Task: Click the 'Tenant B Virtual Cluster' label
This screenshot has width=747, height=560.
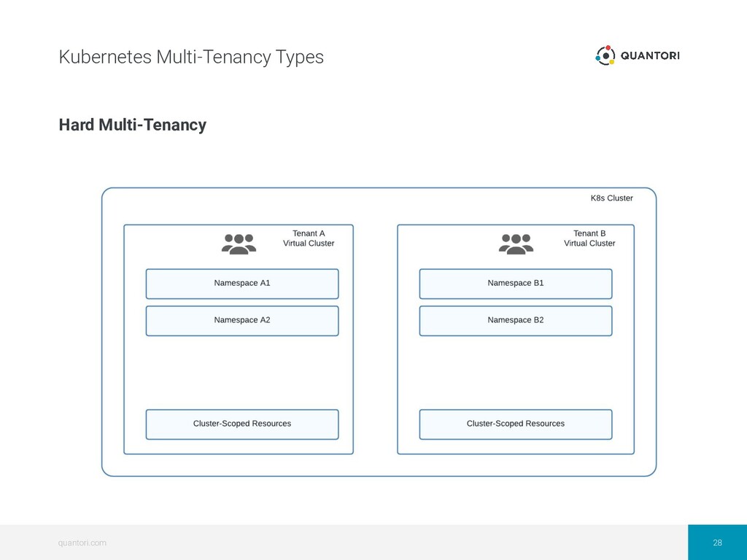Action: pyautogui.click(x=589, y=238)
